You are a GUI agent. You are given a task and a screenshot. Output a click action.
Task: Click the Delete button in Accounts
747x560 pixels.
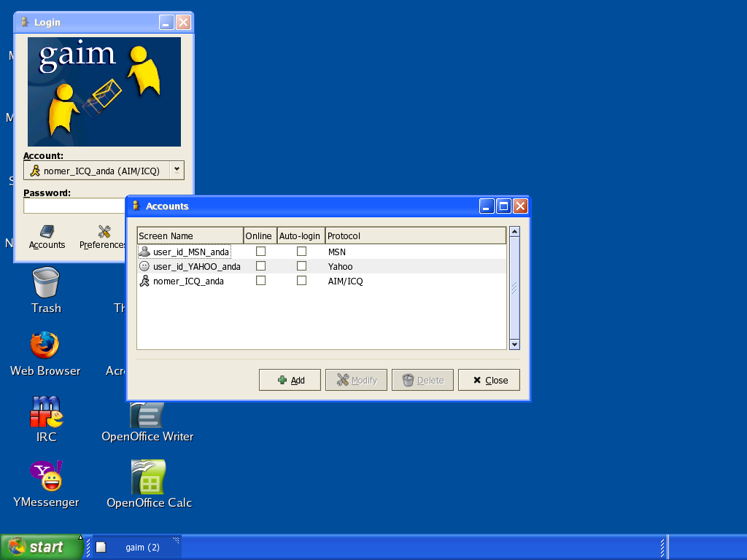pyautogui.click(x=422, y=380)
